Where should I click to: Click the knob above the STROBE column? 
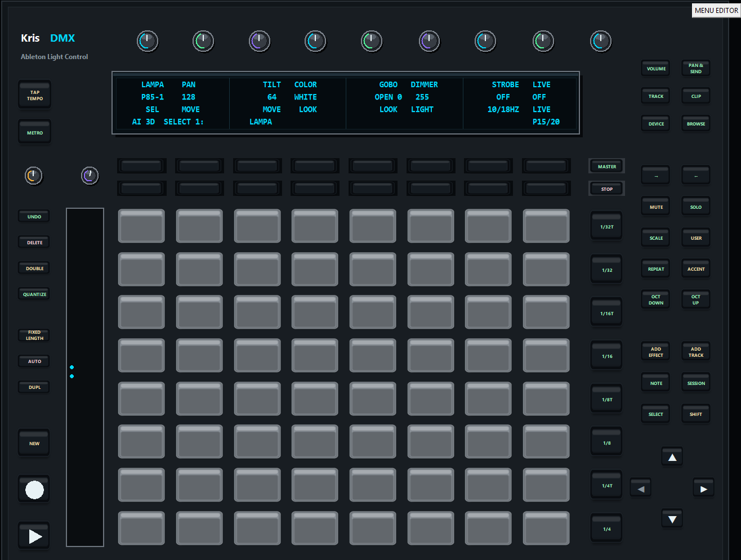click(485, 41)
